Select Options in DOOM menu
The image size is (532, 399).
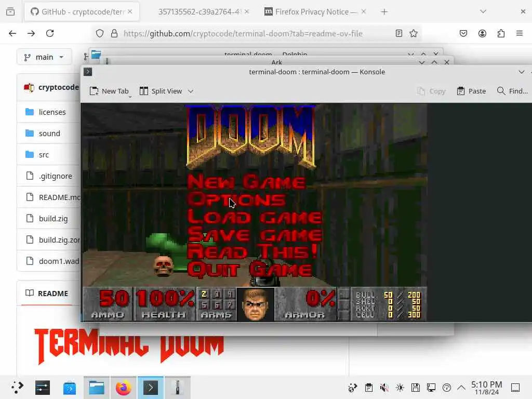click(236, 199)
